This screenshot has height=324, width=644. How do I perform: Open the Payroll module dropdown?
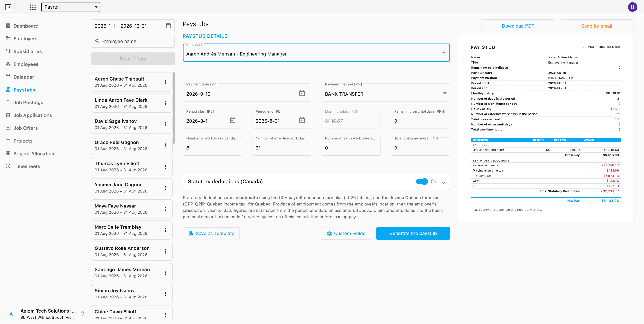click(71, 7)
